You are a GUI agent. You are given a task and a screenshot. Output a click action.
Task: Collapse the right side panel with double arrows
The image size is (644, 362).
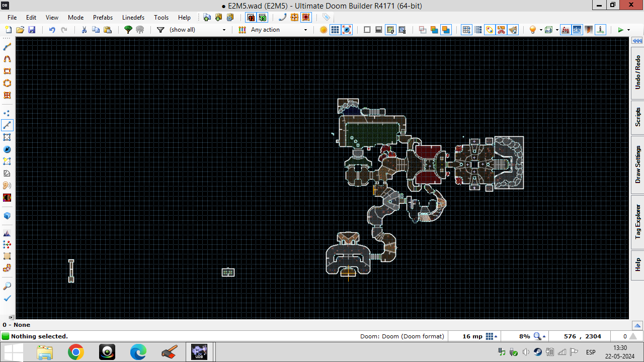tap(637, 41)
